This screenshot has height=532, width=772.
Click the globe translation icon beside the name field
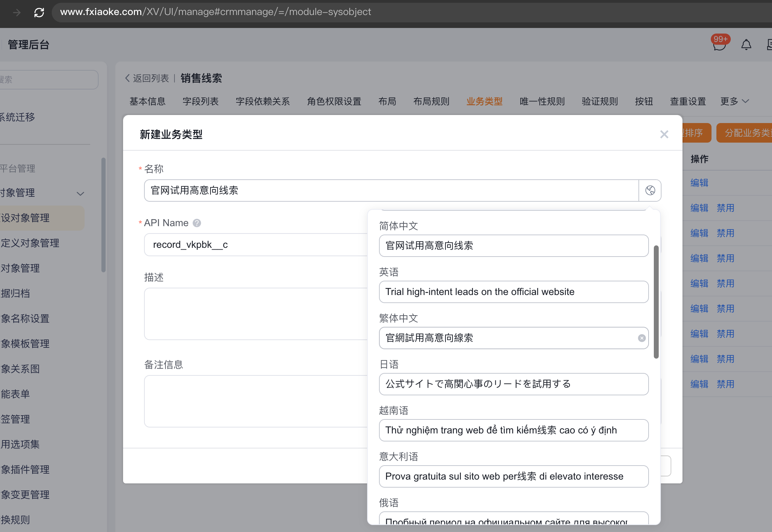tap(650, 190)
